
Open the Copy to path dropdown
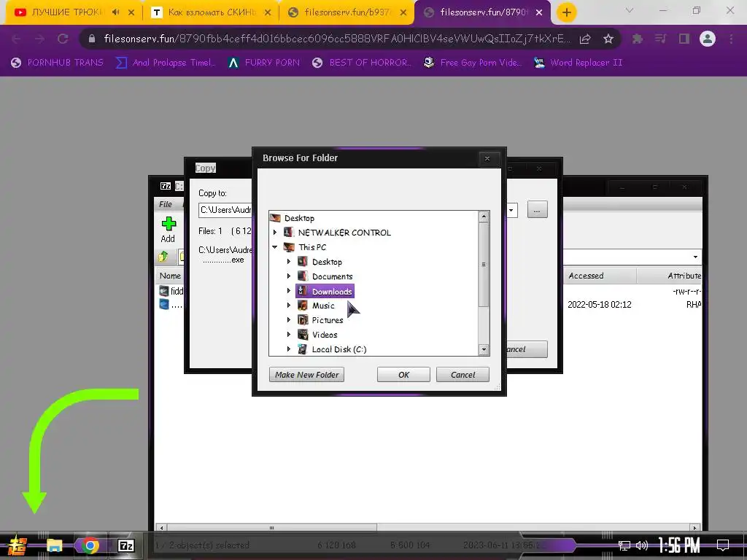tap(511, 210)
